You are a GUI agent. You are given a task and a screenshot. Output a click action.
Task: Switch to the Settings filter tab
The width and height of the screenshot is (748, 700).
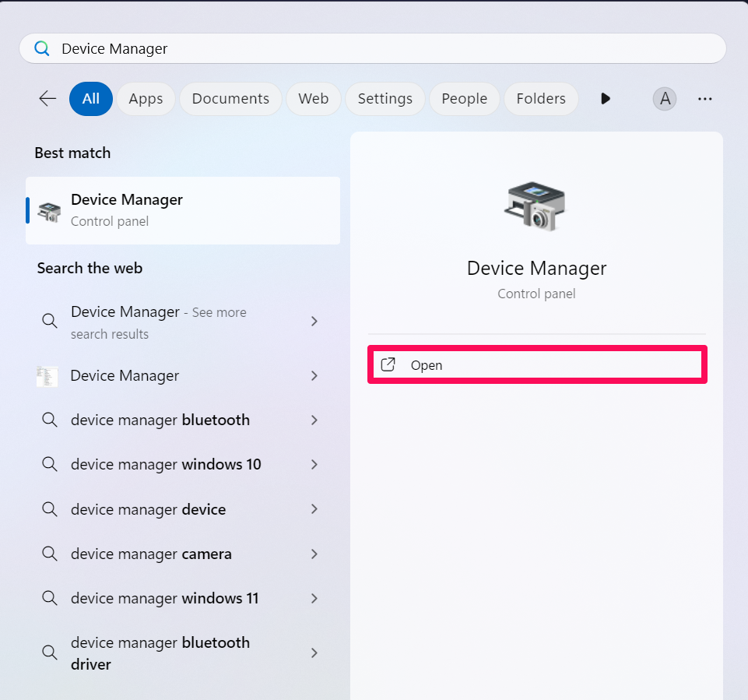[x=385, y=99]
